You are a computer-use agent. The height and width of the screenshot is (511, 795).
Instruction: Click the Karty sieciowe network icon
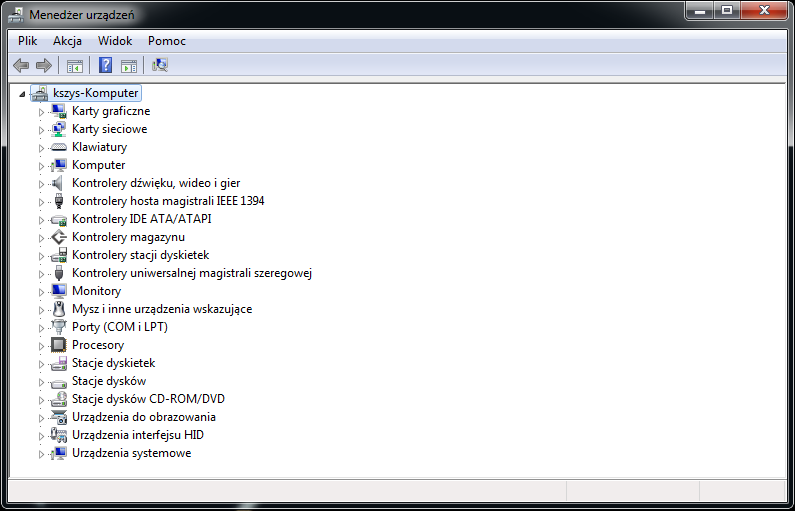(x=59, y=129)
